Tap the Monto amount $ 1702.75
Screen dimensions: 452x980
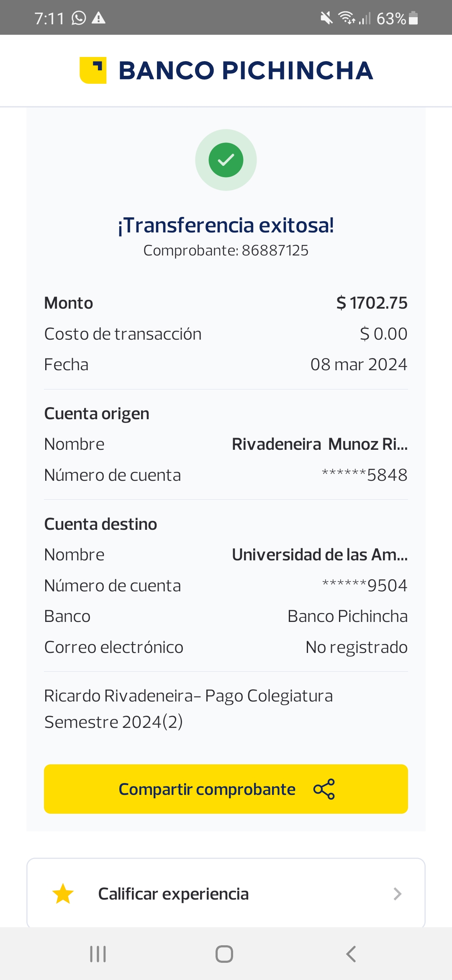point(372,303)
